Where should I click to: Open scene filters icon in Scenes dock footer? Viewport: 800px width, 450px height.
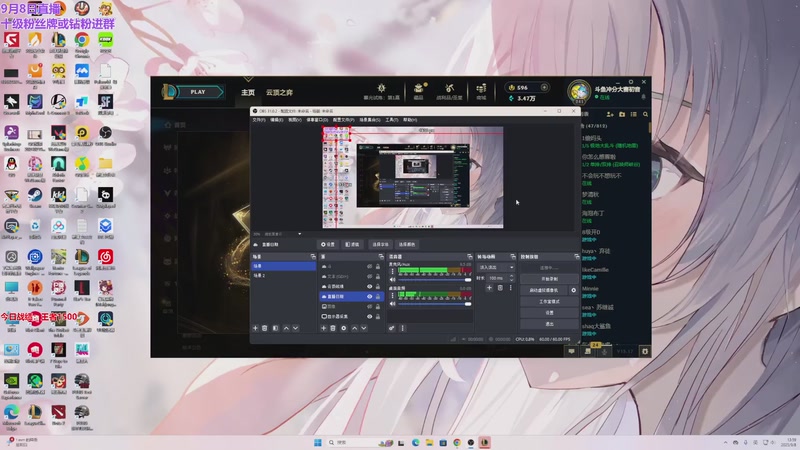click(276, 328)
